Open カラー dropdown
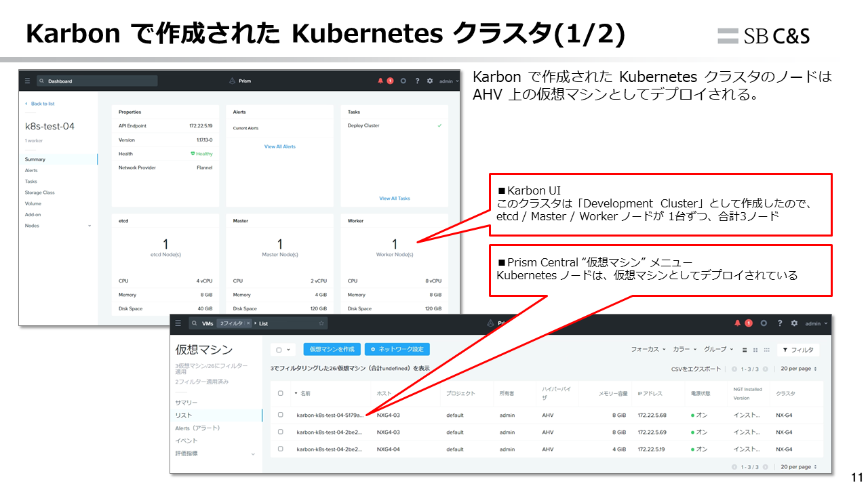This screenshot has width=868, height=488. pos(685,350)
